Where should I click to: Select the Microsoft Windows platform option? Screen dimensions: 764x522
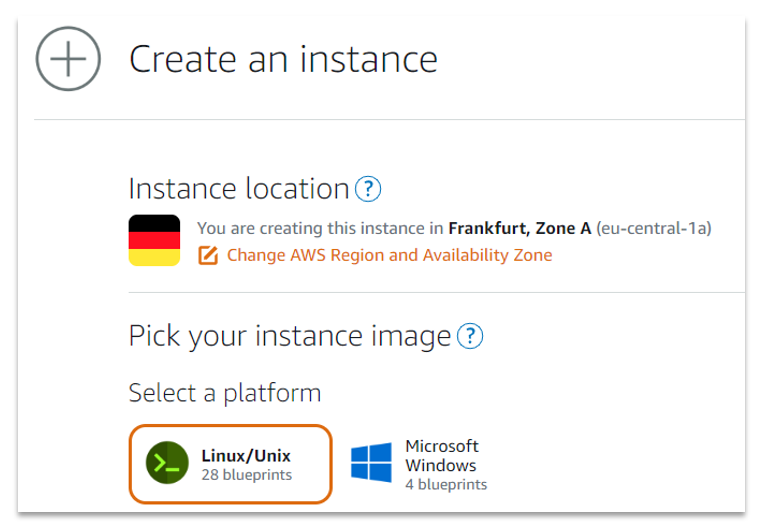(x=420, y=464)
